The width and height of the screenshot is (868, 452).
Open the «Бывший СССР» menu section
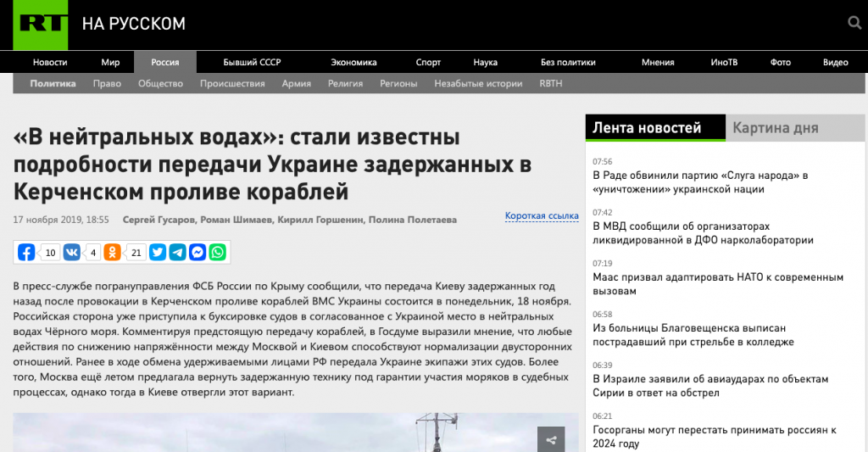tap(252, 62)
